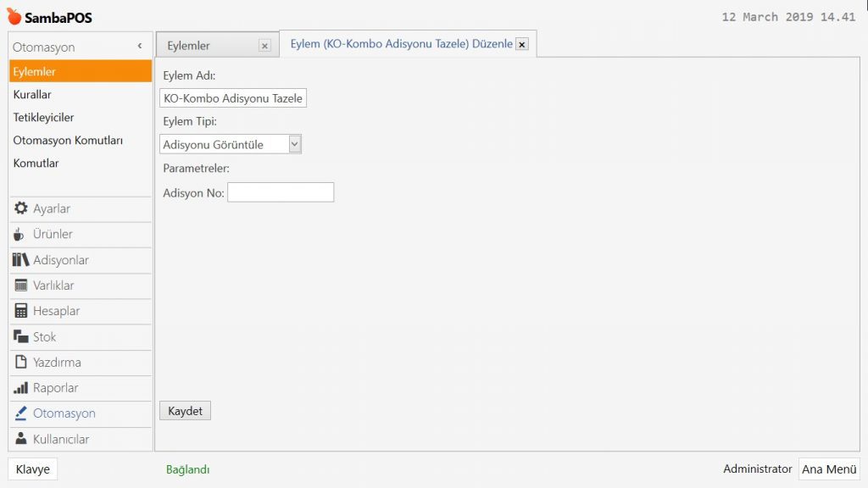Open Adisyonlar via its books icon
Image resolution: width=868 pixels, height=488 pixels.
pyautogui.click(x=20, y=260)
